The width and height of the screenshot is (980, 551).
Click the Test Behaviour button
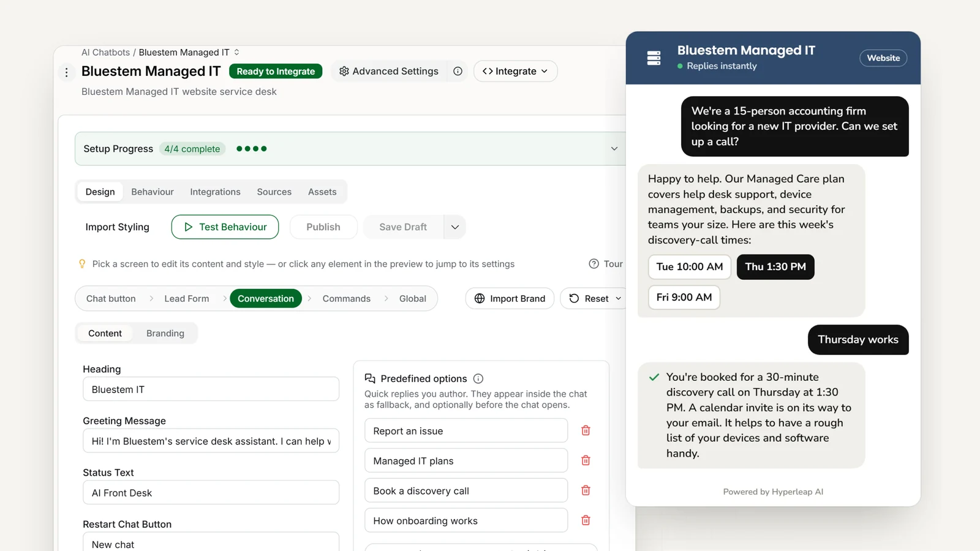(x=225, y=227)
